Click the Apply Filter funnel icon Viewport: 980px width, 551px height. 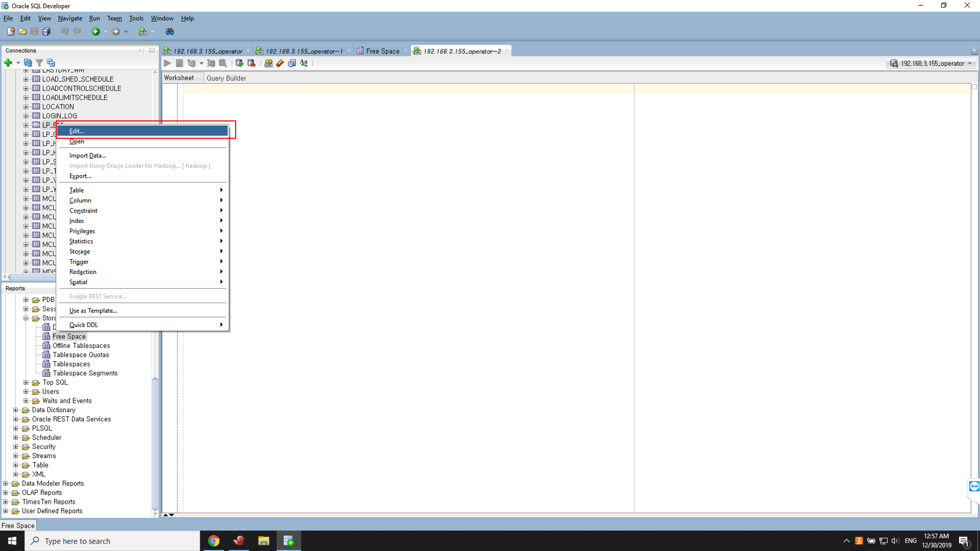39,63
